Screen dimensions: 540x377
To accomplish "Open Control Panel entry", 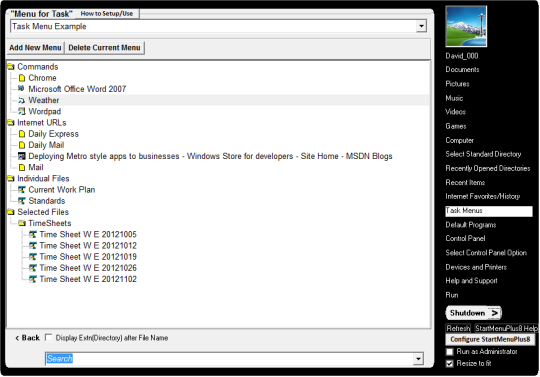I will click(x=465, y=238).
